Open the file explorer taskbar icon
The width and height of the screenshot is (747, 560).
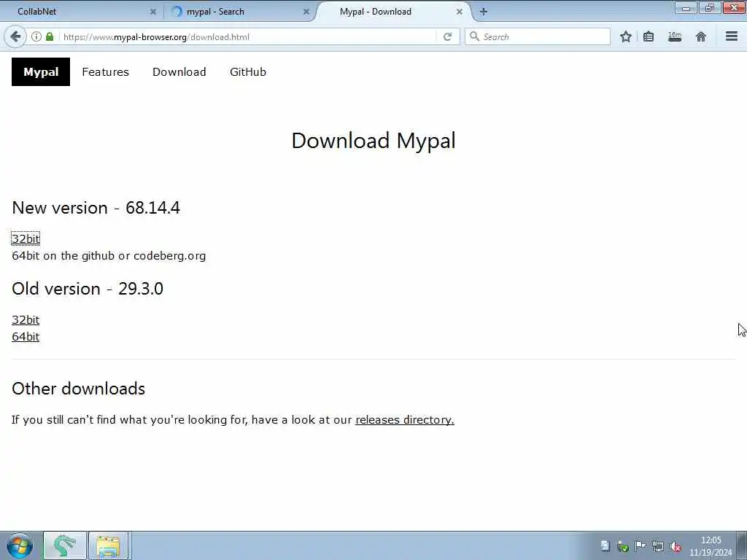coord(109,545)
